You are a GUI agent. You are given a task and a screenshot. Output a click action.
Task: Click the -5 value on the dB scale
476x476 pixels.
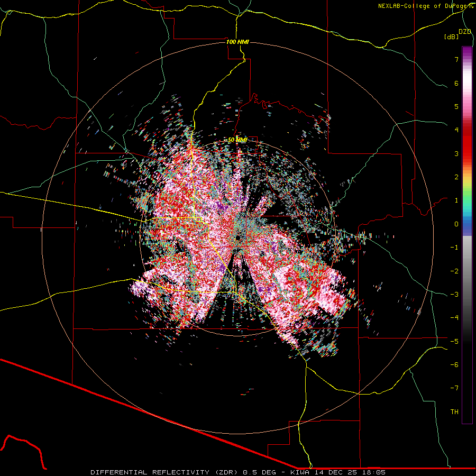coord(454,341)
